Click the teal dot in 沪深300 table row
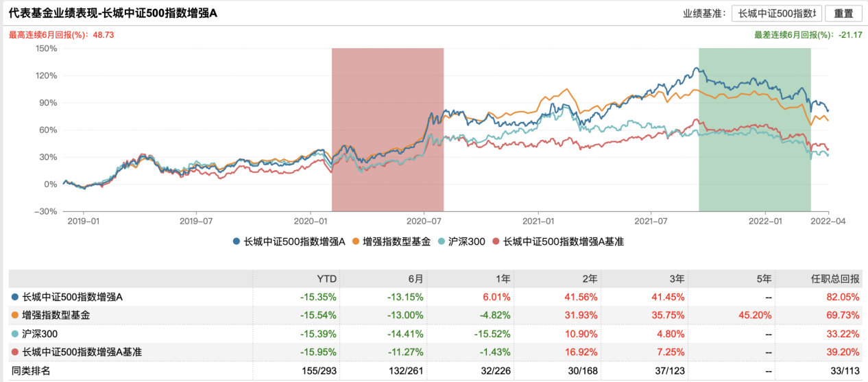This screenshot has height=382, width=868. pyautogui.click(x=15, y=334)
